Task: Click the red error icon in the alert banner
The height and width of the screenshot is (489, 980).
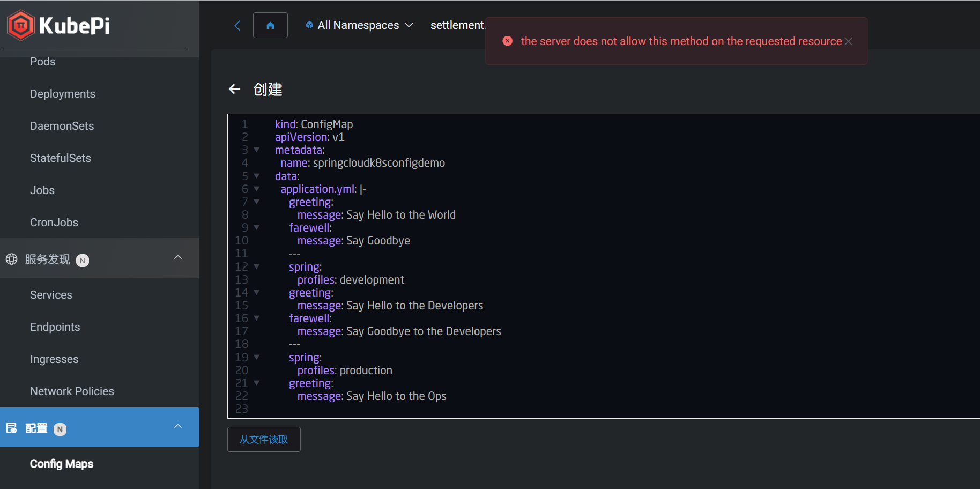Action: (x=507, y=41)
